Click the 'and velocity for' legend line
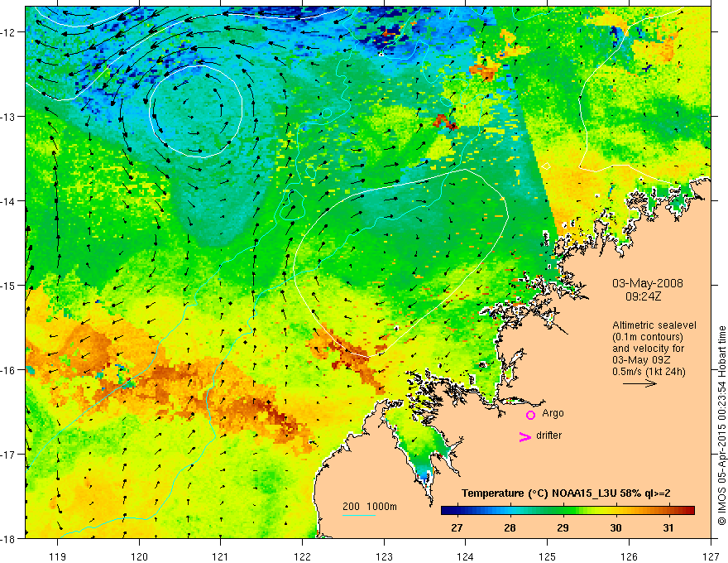Image resolution: width=728 pixels, height=563 pixels. (x=648, y=349)
